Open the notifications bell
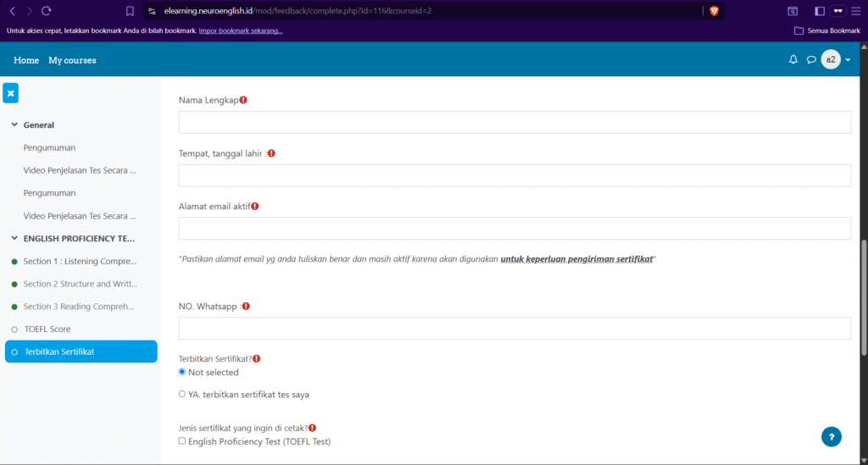This screenshot has height=465, width=868. (793, 60)
